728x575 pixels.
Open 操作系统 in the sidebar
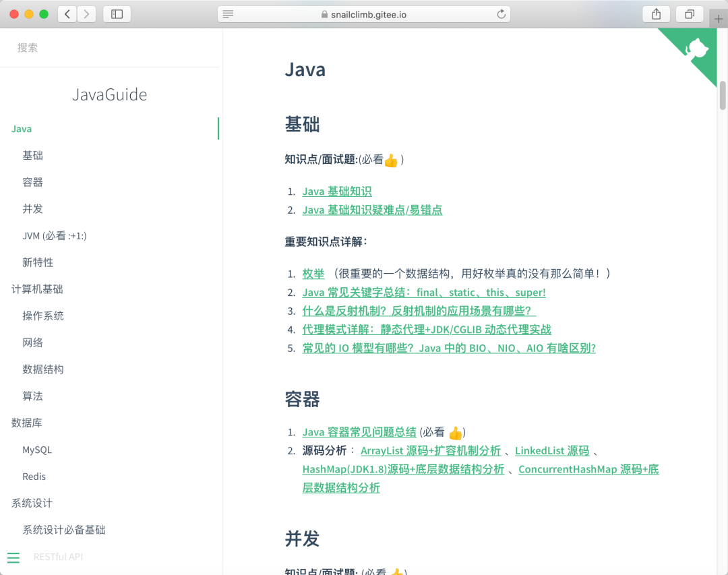42,316
